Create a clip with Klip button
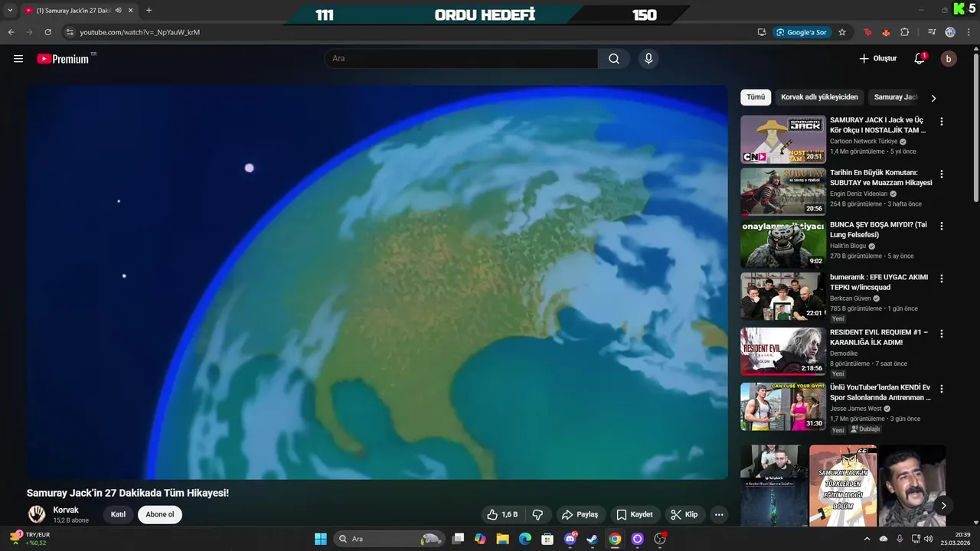 (684, 515)
